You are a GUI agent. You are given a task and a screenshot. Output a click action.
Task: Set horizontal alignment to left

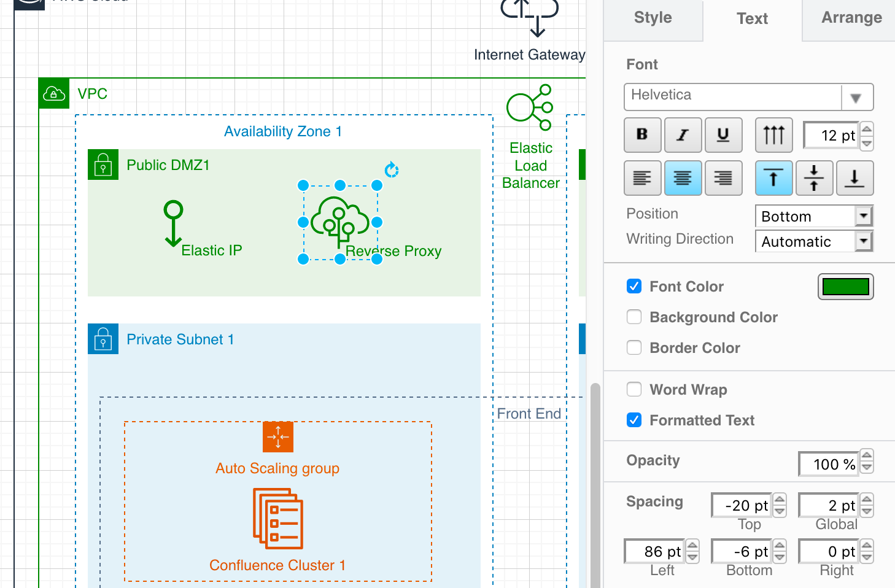tap(642, 178)
